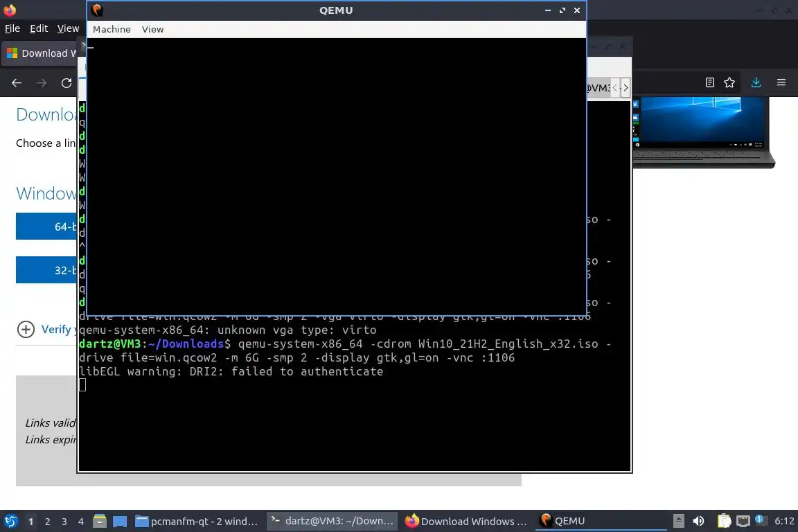Switch to virtual desktop 3
798x532 pixels.
[x=64, y=522]
